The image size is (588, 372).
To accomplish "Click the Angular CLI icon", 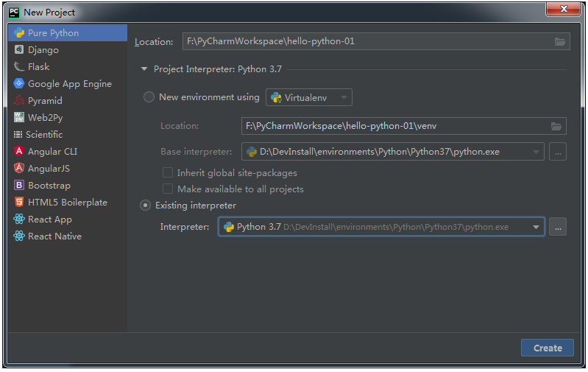I will tap(19, 152).
